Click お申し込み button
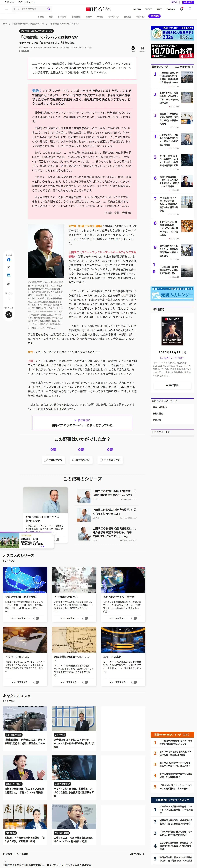The image size is (197, 868). (x=188, y=2)
